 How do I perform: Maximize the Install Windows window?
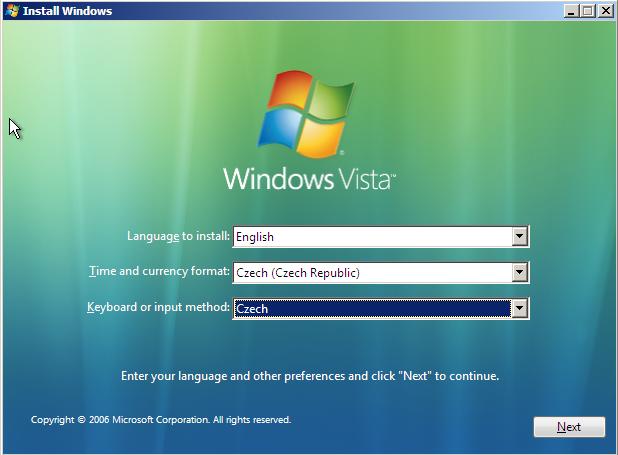(x=588, y=11)
